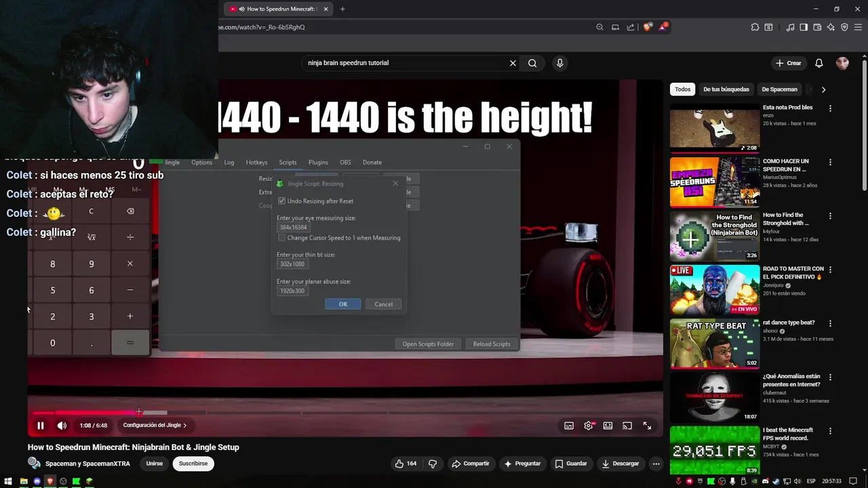Open options for ROAD TO MASTER video
Viewport: 868px width, 488px height.
tap(830, 269)
